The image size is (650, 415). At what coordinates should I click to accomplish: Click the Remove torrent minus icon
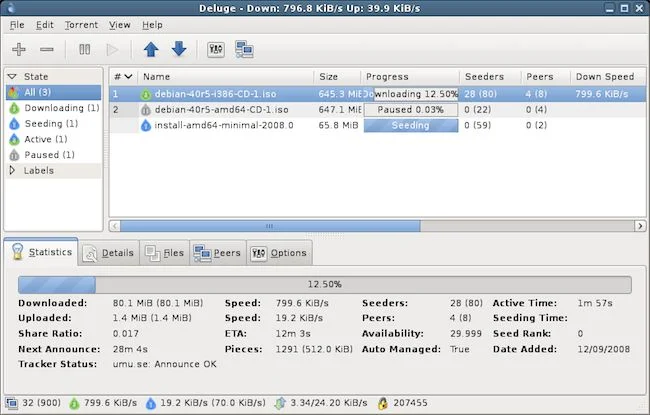47,49
